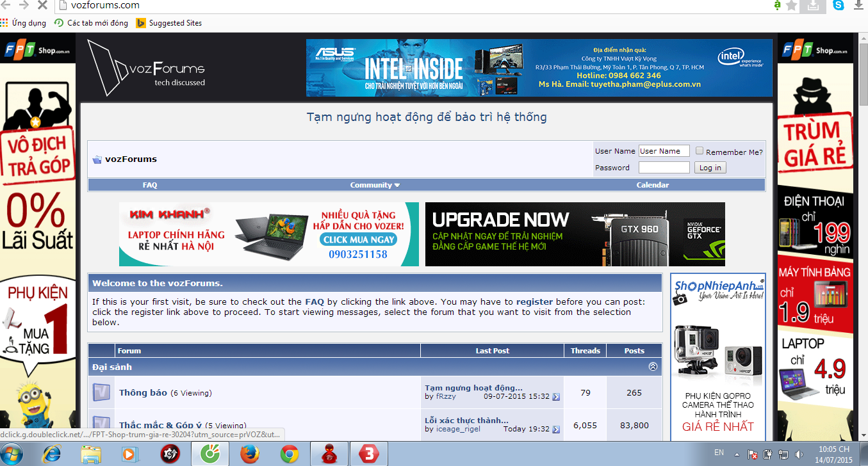Launch Firefox from the taskbar
Screen dimensions: 868x466
pos(250,454)
